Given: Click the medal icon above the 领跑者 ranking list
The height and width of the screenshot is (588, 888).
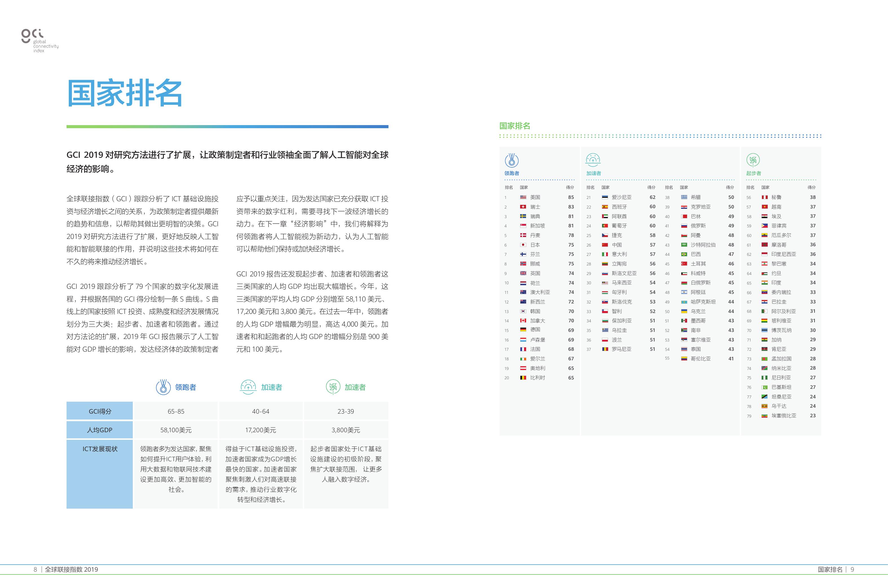Looking at the screenshot, I should pyautogui.click(x=512, y=160).
